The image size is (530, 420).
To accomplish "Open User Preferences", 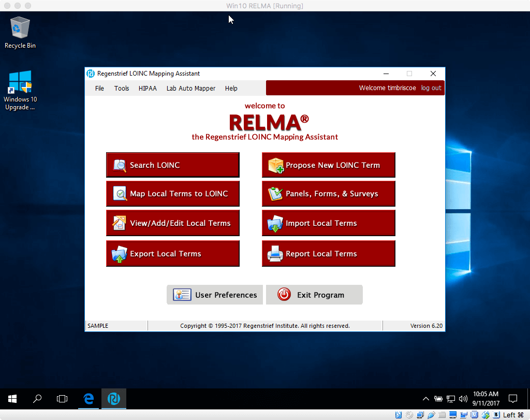I will click(x=215, y=295).
